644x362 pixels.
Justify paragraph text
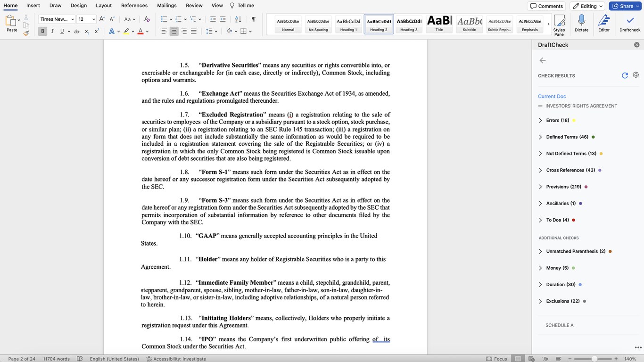coord(194,32)
